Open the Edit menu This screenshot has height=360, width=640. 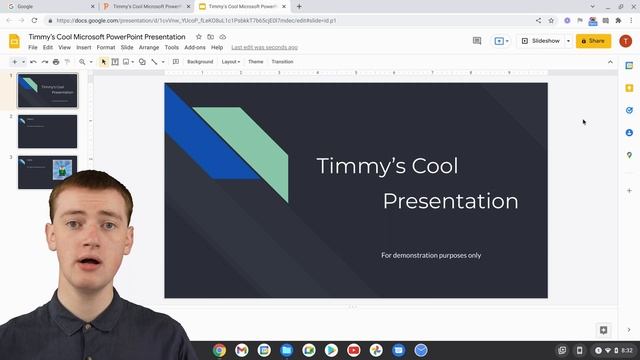pyautogui.click(x=48, y=47)
